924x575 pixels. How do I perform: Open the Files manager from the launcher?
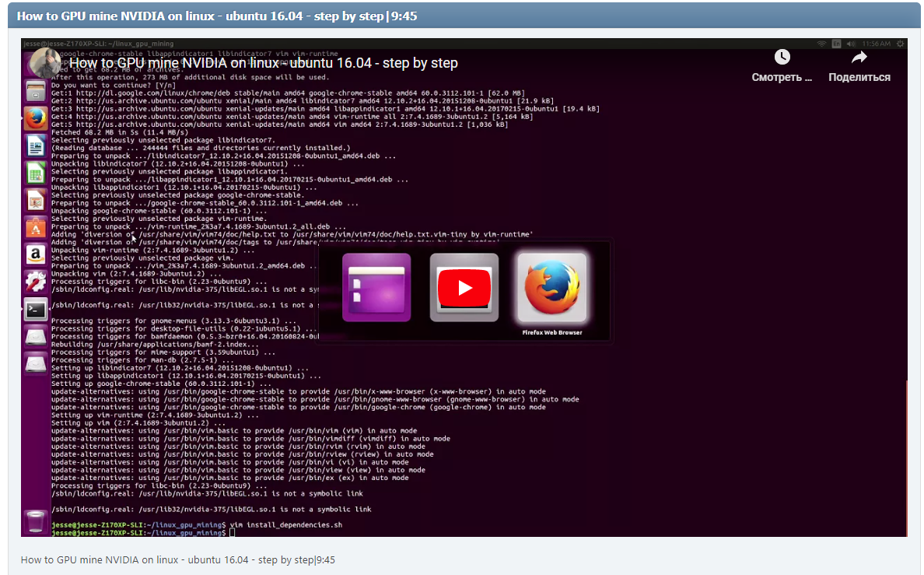tap(36, 91)
